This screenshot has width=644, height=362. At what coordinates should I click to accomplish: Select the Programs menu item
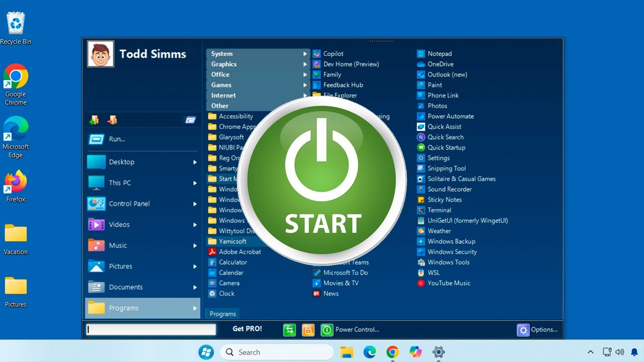click(x=142, y=308)
